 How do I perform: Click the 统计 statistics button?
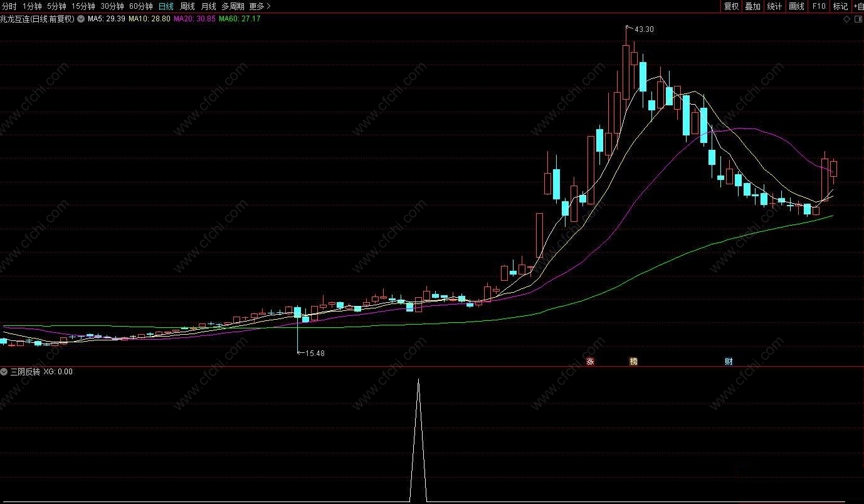pos(775,6)
